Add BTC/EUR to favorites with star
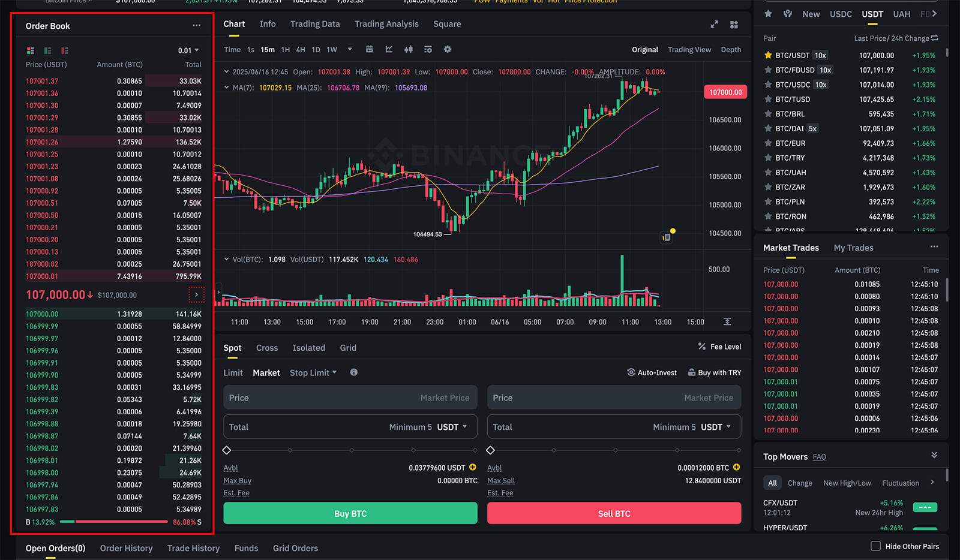This screenshot has height=560, width=960. coord(768,143)
